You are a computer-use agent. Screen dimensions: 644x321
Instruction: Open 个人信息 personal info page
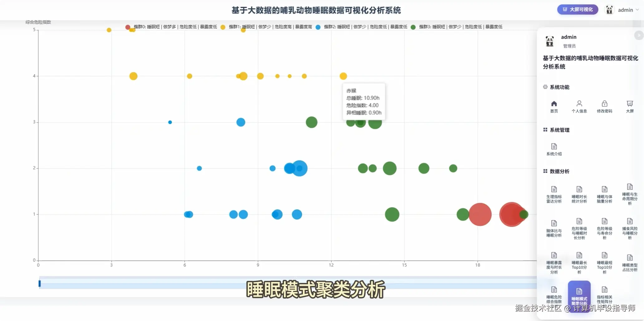[x=579, y=106]
